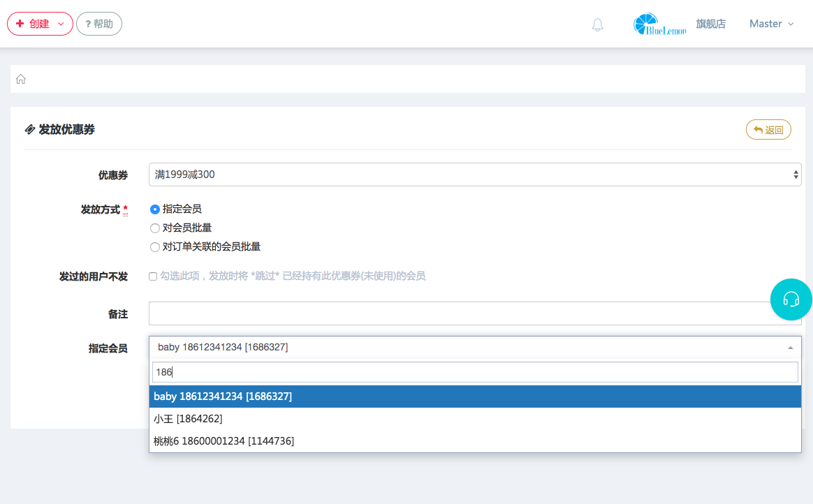This screenshot has width=813, height=504.
Task: Choose 对订单关联的会员批量 radio option
Action: (155, 246)
